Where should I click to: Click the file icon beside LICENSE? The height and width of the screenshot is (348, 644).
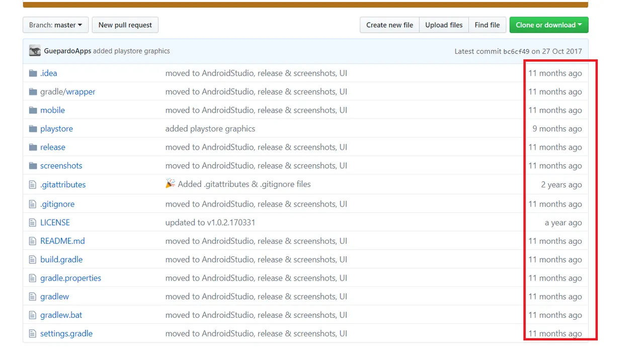(x=33, y=223)
